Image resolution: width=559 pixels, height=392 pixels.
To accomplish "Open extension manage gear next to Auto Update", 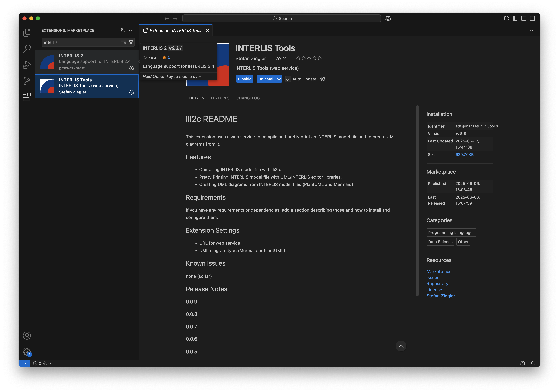I will (x=323, y=79).
